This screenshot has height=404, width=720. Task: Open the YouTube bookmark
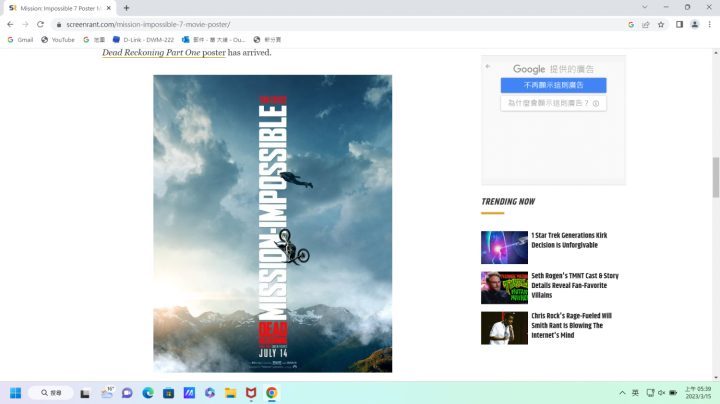tap(58, 40)
